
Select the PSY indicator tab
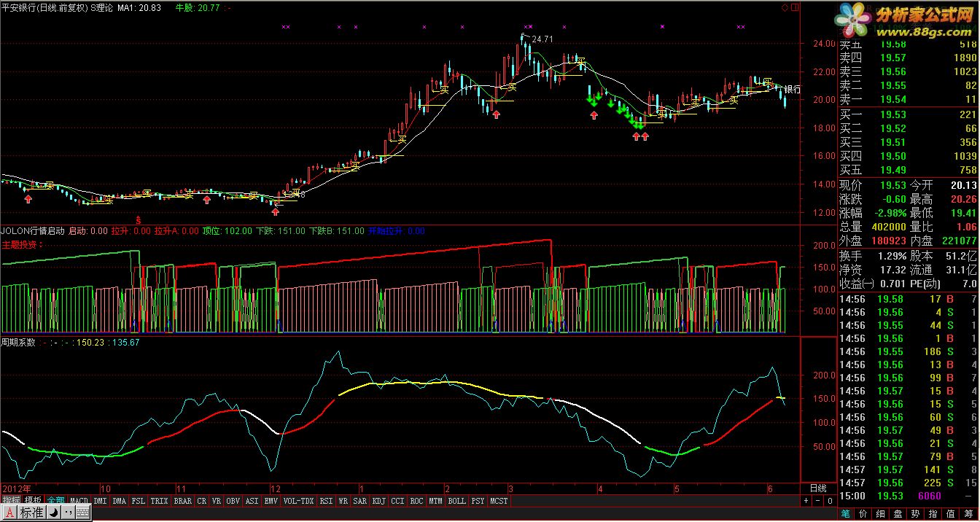tap(478, 501)
